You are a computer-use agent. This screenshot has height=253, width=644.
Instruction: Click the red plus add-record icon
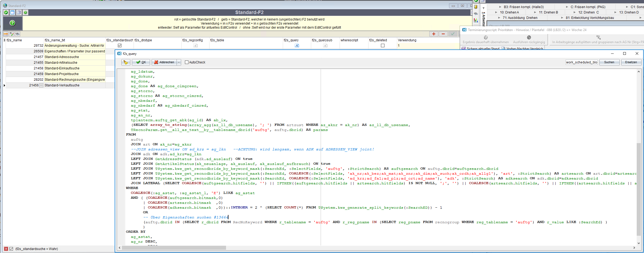pyautogui.click(x=434, y=34)
